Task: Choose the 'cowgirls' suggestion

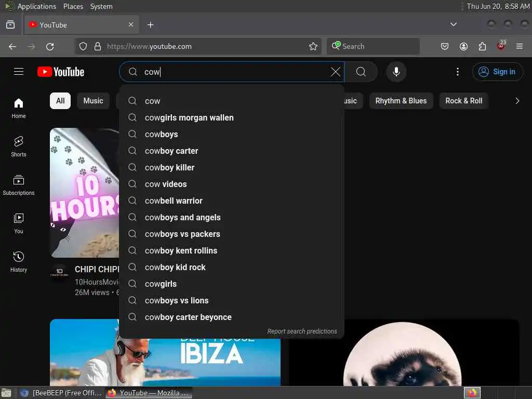Action: [232, 284]
